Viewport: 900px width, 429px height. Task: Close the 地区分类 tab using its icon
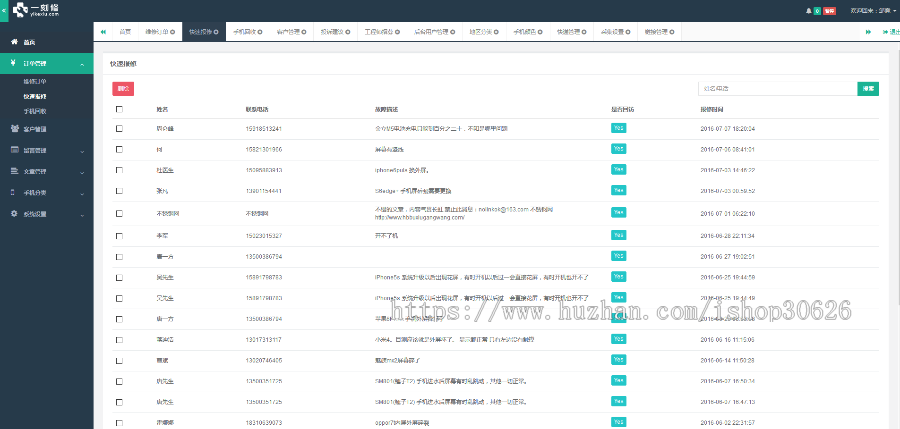[495, 32]
